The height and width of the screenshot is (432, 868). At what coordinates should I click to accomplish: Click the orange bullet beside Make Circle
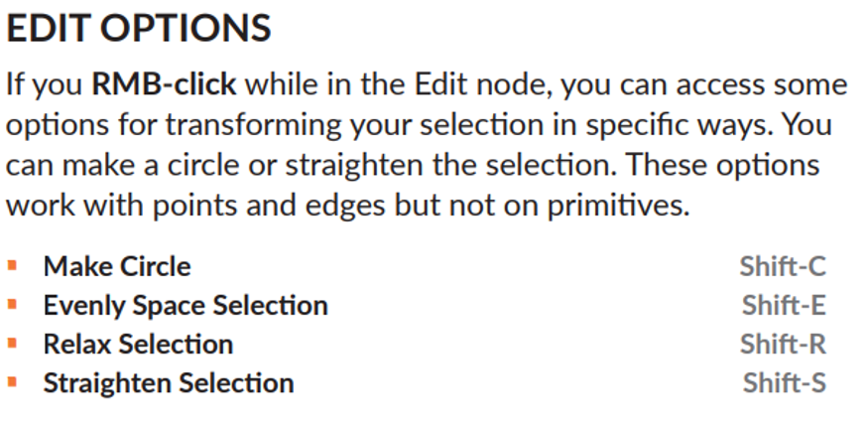coord(13,266)
